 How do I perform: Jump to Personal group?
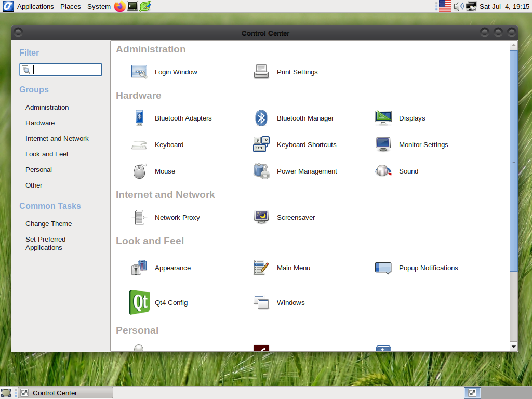click(x=38, y=170)
